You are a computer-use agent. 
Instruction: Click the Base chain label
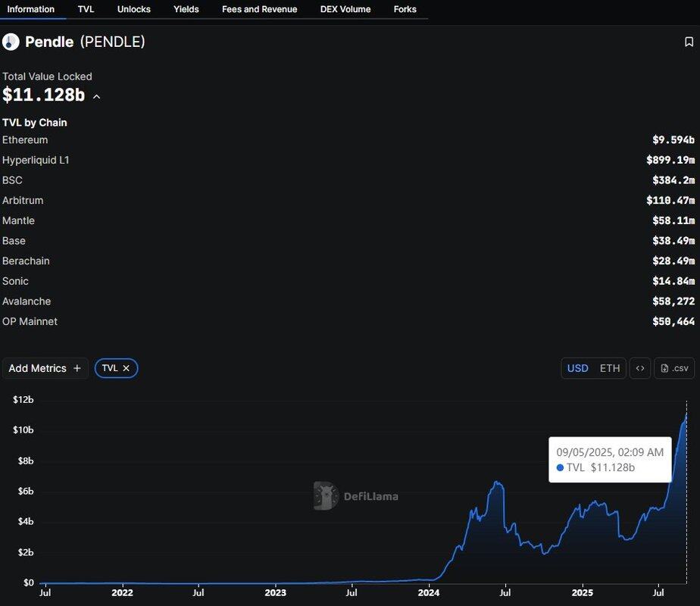pos(14,241)
